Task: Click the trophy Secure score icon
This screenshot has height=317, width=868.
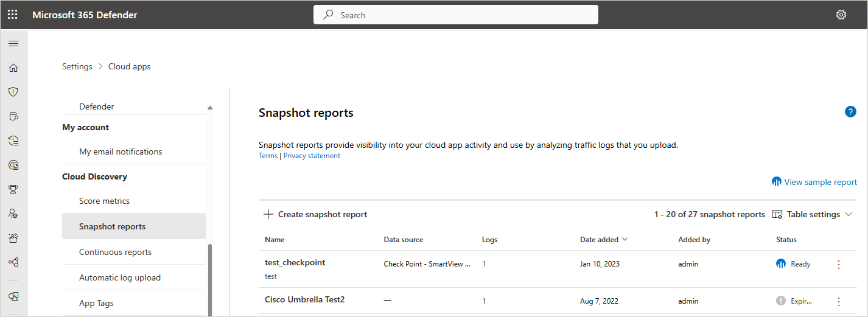Action: 13,189
